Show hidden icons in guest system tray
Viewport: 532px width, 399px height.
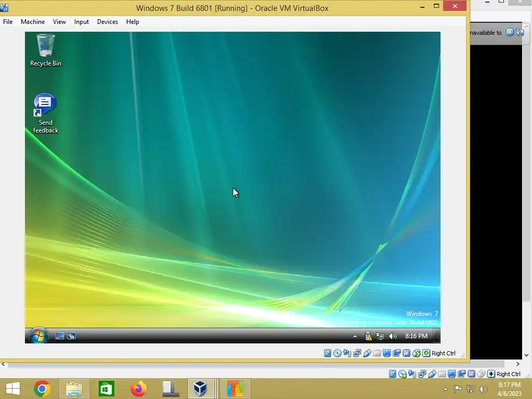point(355,336)
